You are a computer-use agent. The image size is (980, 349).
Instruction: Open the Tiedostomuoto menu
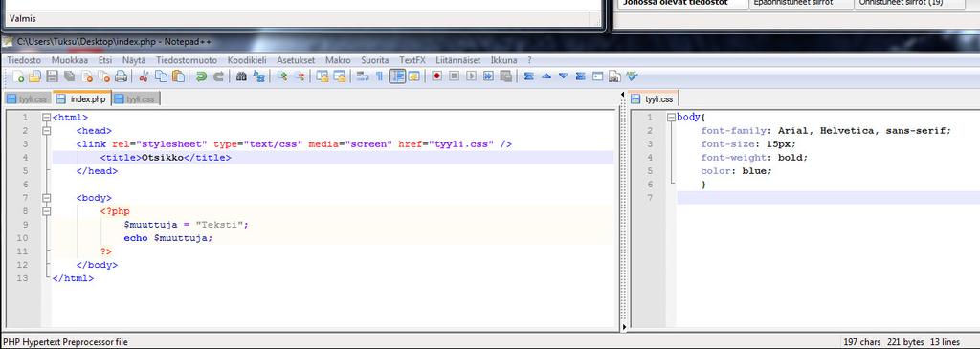click(x=187, y=60)
